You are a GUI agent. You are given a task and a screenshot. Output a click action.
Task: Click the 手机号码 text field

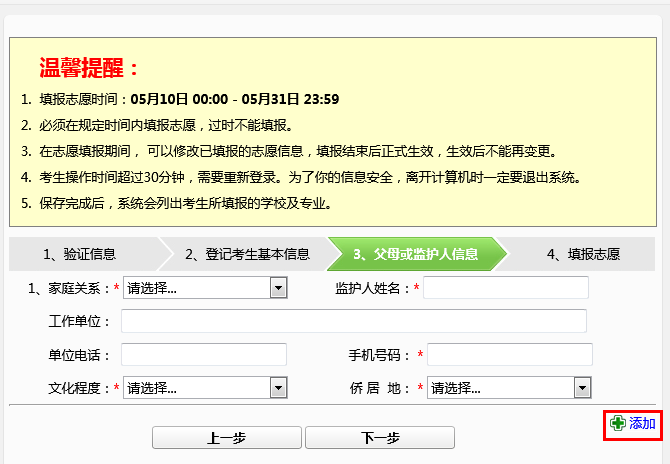pyautogui.click(x=510, y=355)
